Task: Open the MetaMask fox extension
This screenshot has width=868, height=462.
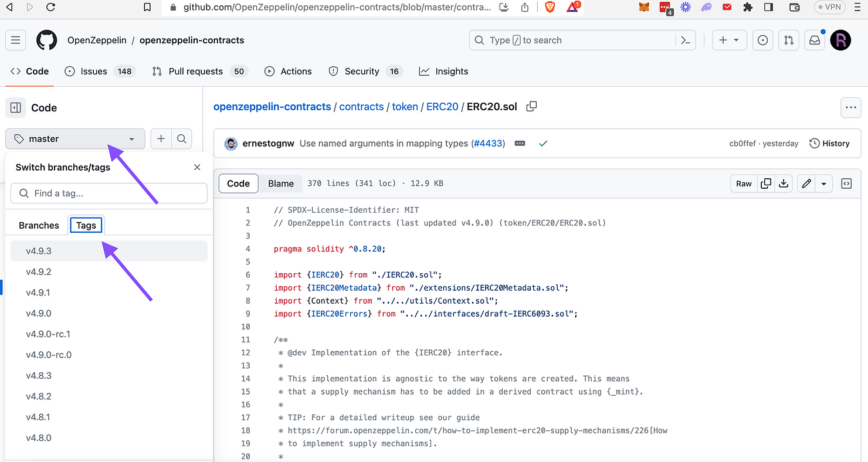Action: tap(644, 7)
